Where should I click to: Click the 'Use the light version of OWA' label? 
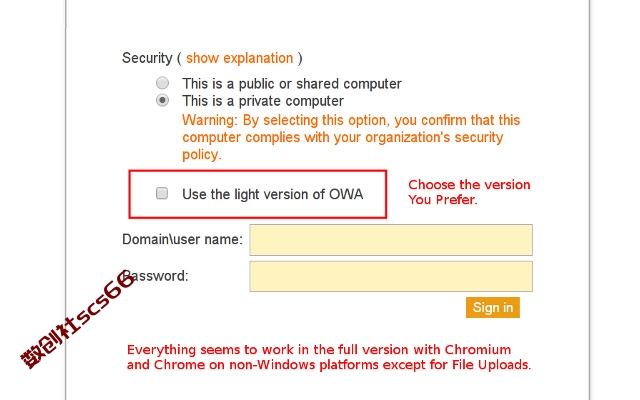[273, 194]
